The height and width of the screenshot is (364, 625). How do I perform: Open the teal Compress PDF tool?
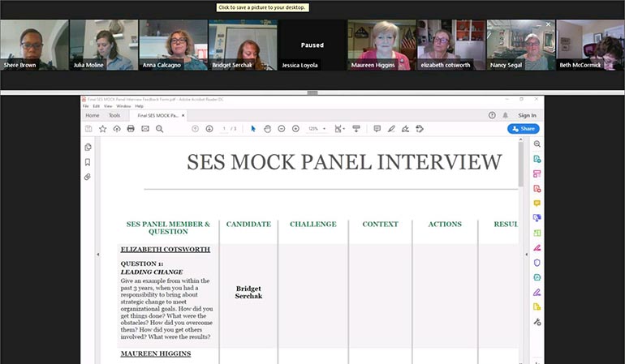(537, 277)
